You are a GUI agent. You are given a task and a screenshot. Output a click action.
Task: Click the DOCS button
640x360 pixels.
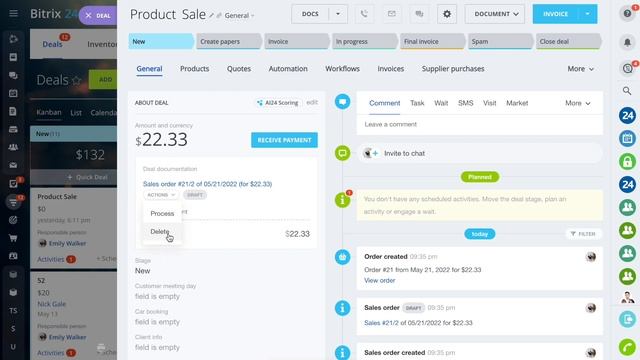tap(310, 14)
